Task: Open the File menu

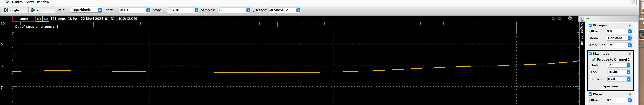Action: tap(6, 2)
